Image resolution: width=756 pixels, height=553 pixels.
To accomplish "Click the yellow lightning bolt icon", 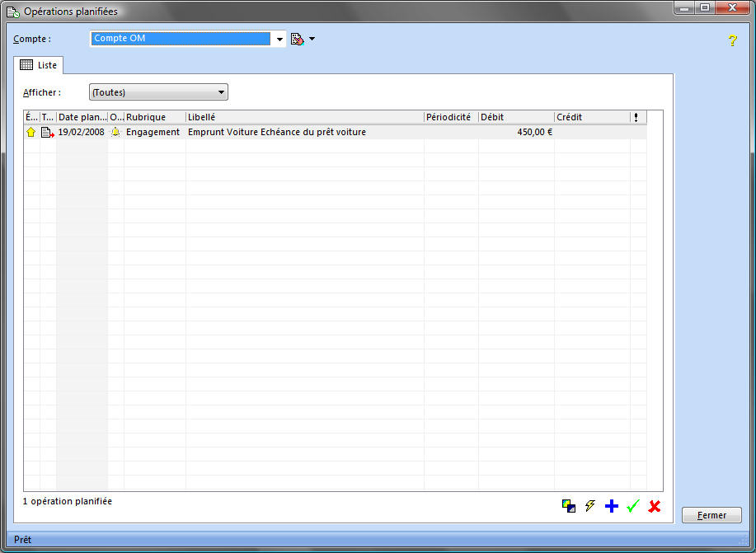I will pos(589,506).
